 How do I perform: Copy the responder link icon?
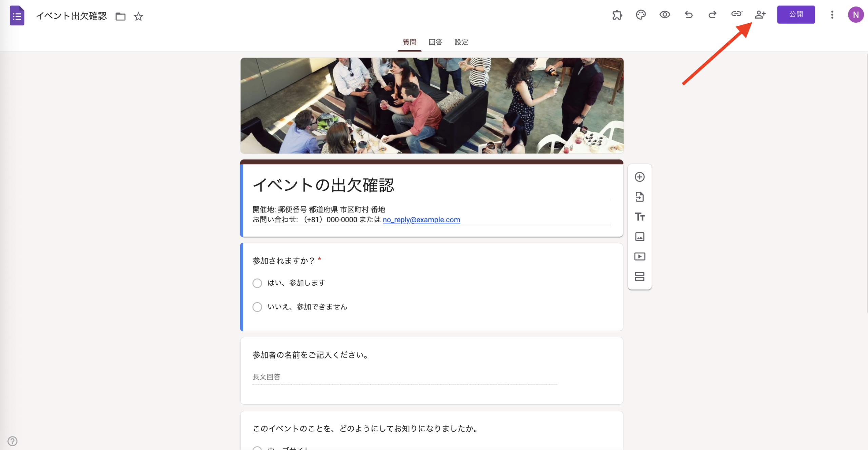(736, 15)
